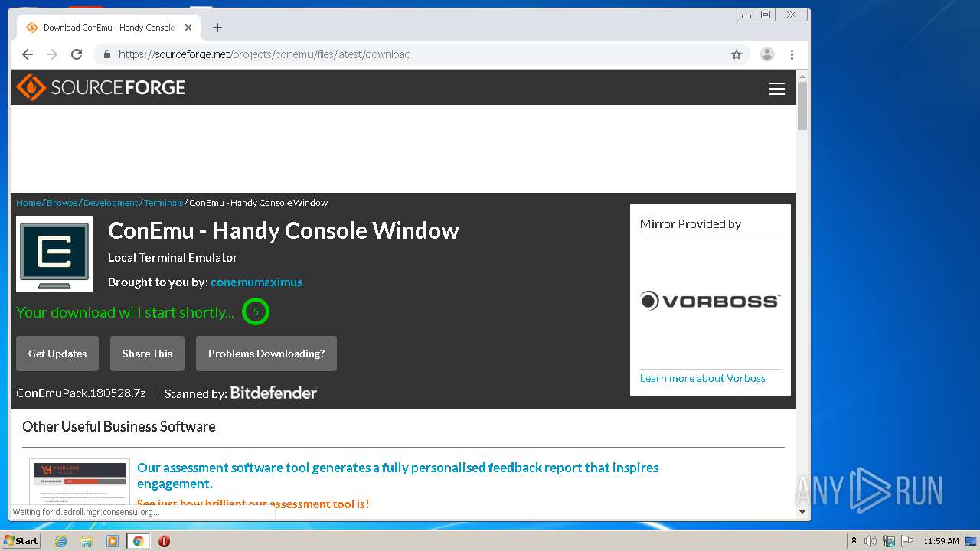The image size is (980, 551).
Task: Open media player from taskbar
Action: click(112, 541)
